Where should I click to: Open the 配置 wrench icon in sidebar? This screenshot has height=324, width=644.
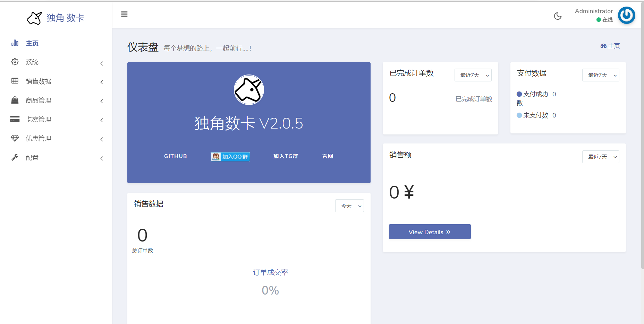point(15,157)
